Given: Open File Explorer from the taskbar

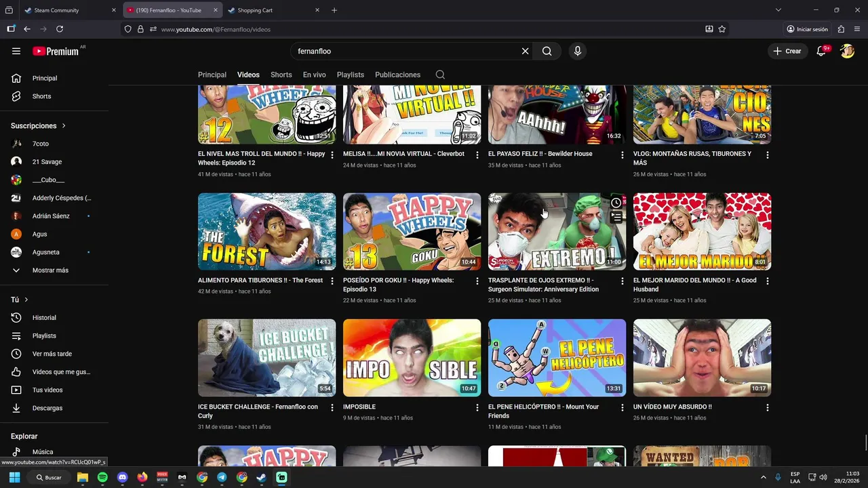Looking at the screenshot, I should (83, 477).
